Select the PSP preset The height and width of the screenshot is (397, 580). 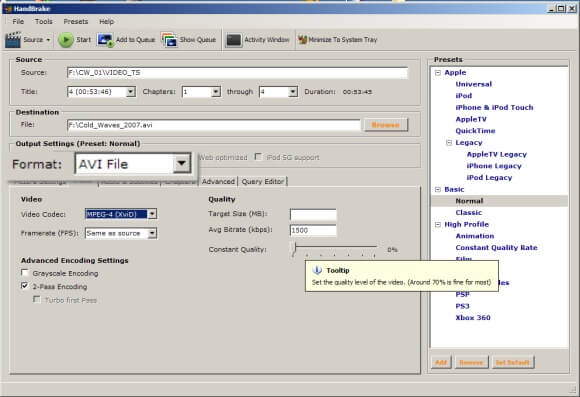tap(462, 295)
